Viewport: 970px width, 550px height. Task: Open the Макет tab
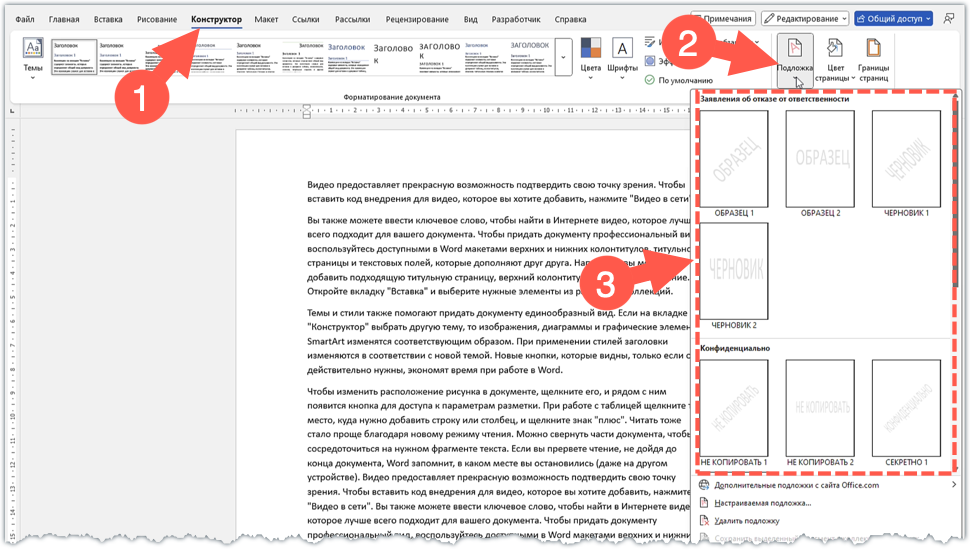click(x=266, y=19)
